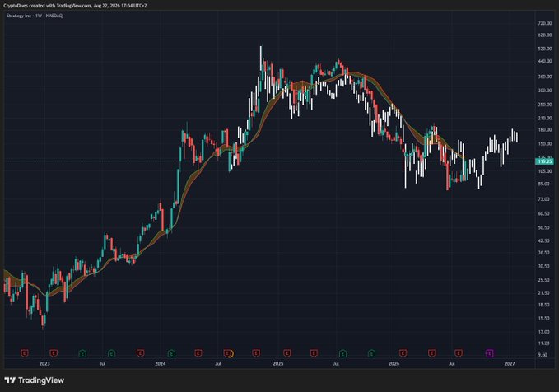Click the 620.00 price axis label
Image resolution: width=559 pixels, height=392 pixels.
click(x=545, y=35)
